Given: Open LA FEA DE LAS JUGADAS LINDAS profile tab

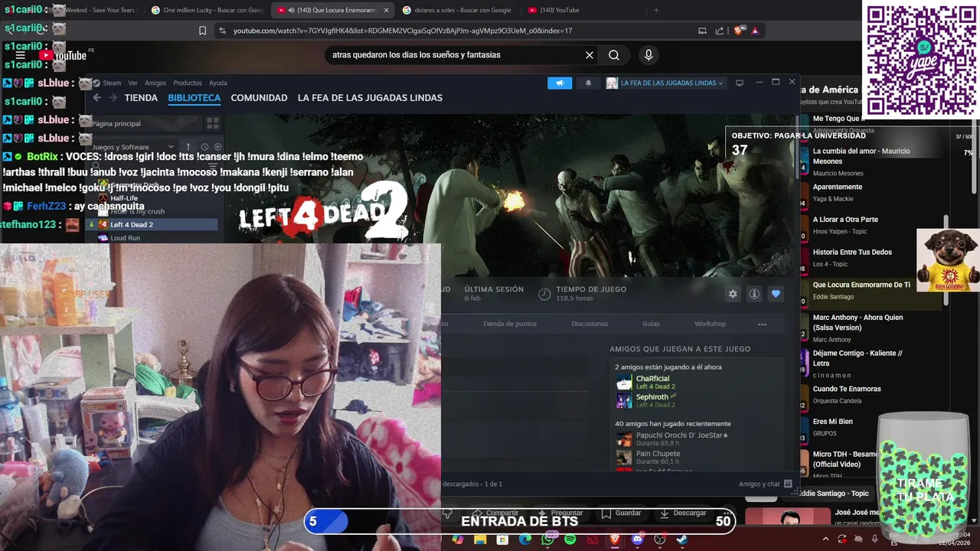Looking at the screenshot, I should (x=370, y=98).
